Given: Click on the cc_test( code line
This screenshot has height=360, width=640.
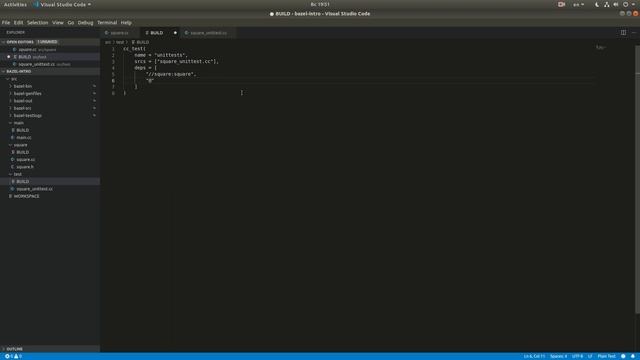Looking at the screenshot, I should point(134,49).
